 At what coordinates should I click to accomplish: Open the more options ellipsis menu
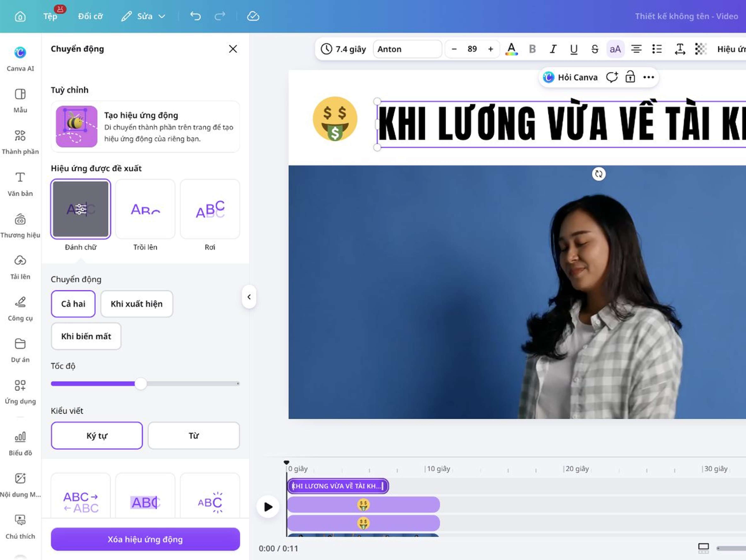coord(648,77)
